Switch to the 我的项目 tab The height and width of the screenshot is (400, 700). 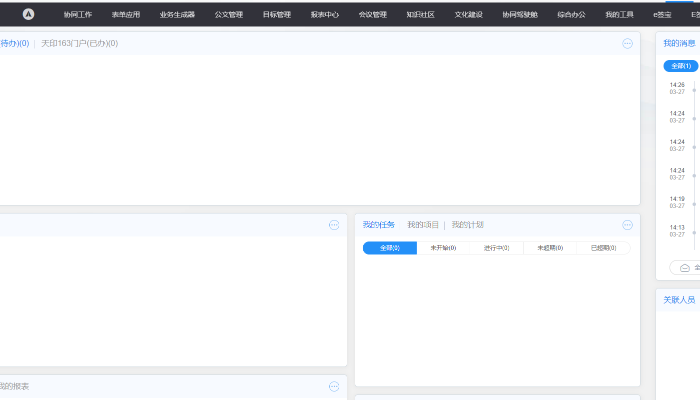(x=423, y=225)
